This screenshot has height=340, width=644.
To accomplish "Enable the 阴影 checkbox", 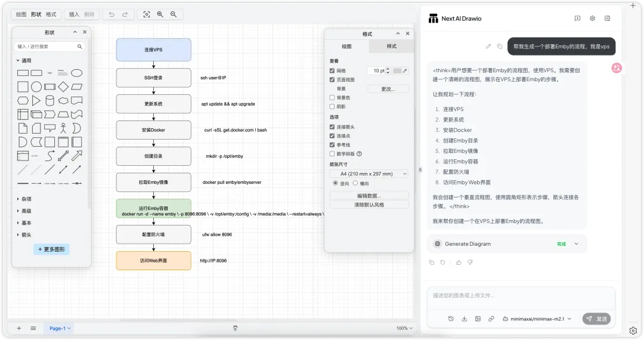I will pyautogui.click(x=332, y=107).
